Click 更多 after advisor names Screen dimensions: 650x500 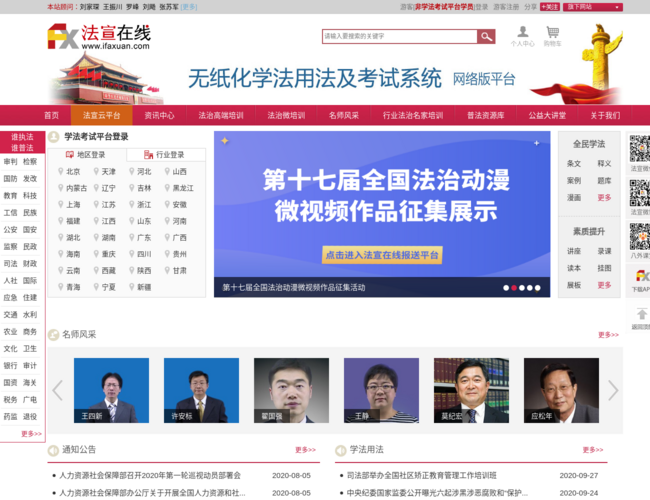189,7
